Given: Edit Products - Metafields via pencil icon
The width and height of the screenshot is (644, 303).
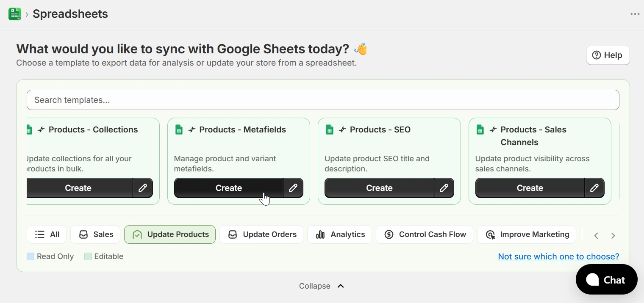Looking at the screenshot, I should pos(293,188).
